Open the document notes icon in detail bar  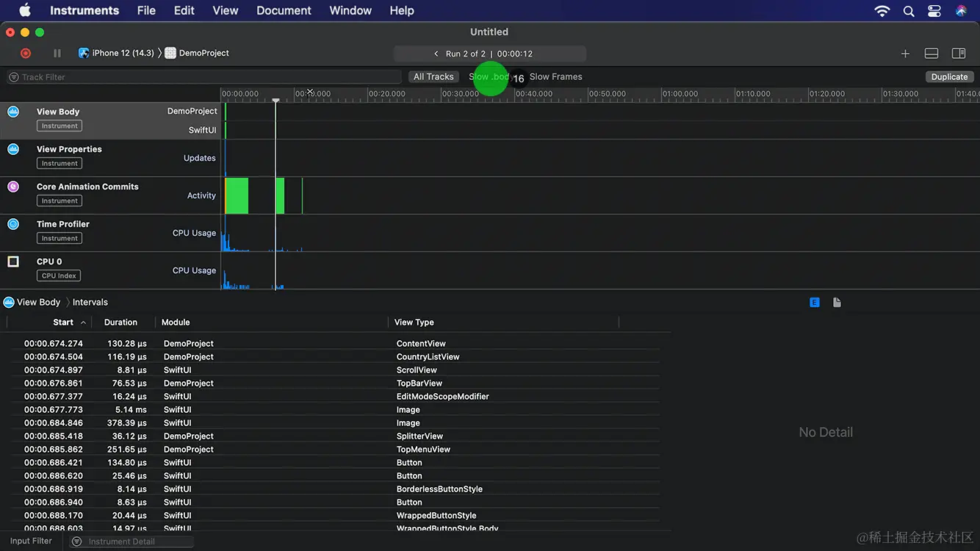point(837,303)
